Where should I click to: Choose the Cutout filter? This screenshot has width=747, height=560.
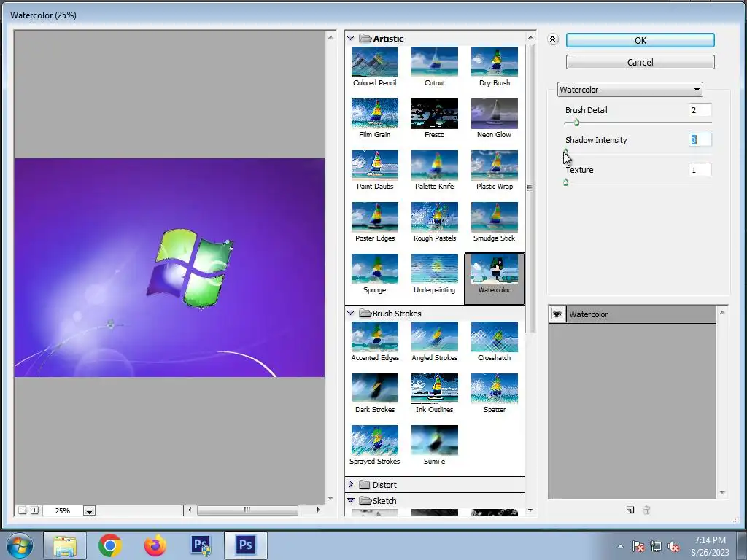pos(435,62)
